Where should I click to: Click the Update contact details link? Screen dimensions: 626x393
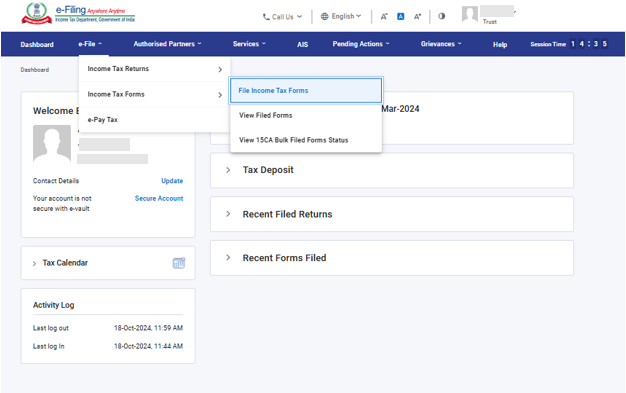tap(172, 181)
